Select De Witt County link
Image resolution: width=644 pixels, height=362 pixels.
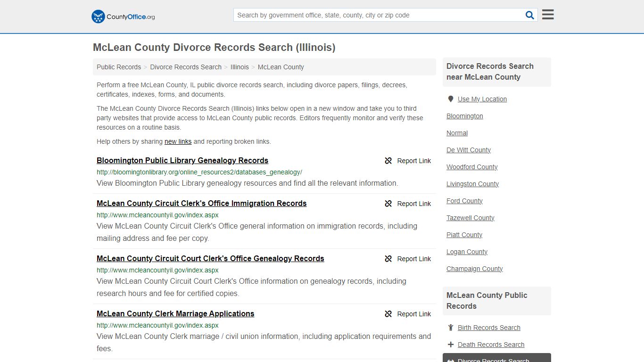click(x=469, y=150)
